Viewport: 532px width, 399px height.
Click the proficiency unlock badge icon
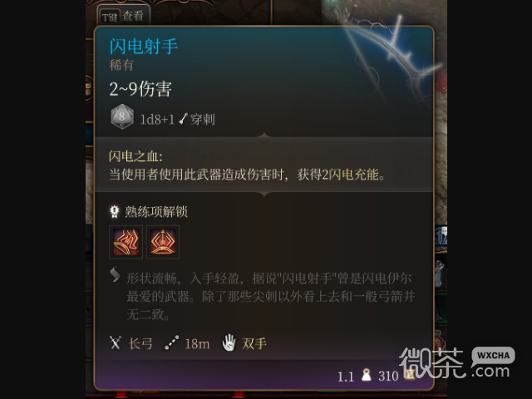coord(115,211)
